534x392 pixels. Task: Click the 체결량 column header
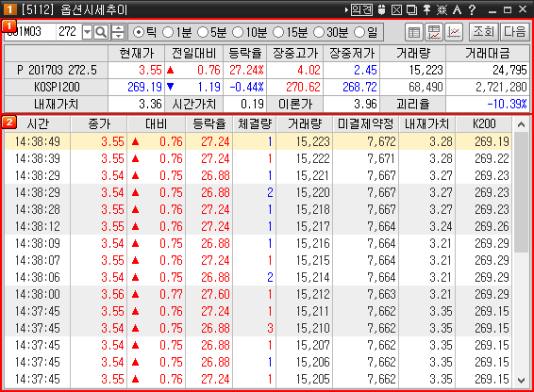click(255, 123)
